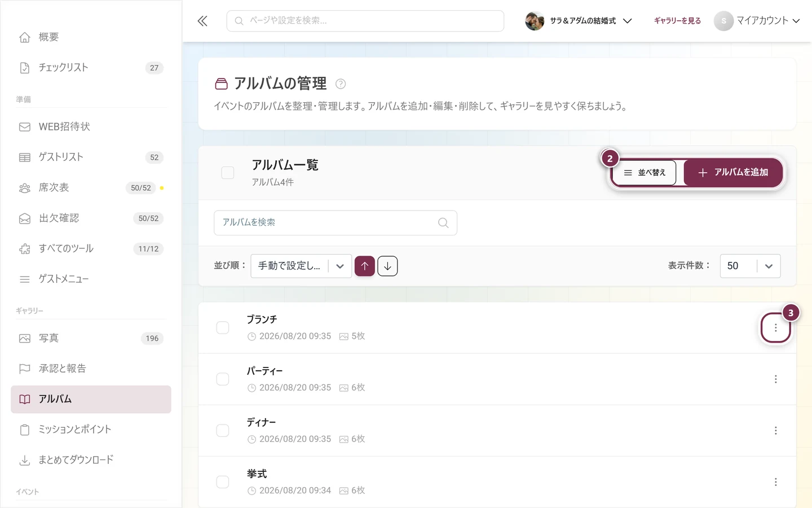The width and height of the screenshot is (812, 508).
Task: Open the three-dot menu for ディナー
Action: [776, 431]
